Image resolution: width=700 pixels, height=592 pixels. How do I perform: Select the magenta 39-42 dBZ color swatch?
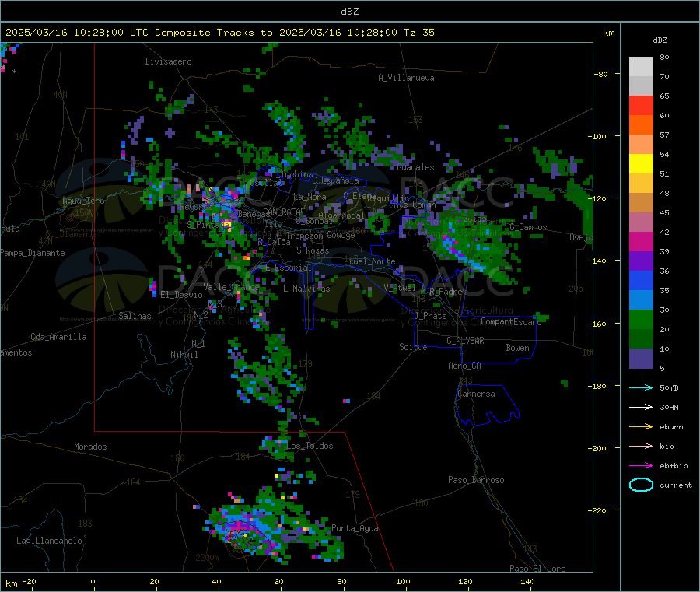(641, 241)
